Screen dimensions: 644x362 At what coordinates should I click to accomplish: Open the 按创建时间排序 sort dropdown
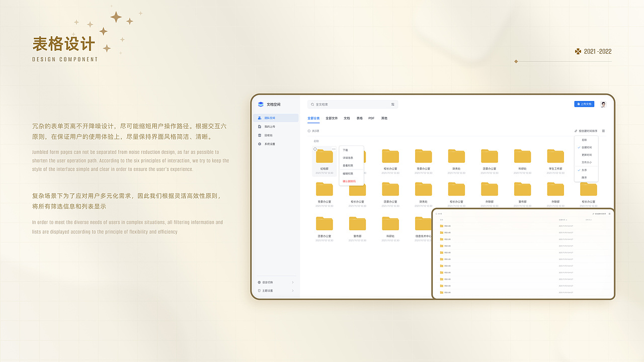click(x=588, y=131)
